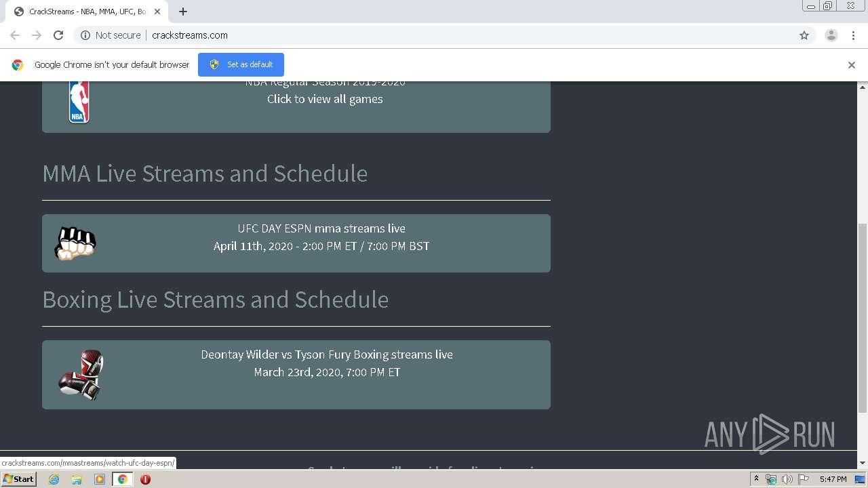Click the scrollbar down arrow
The height and width of the screenshot is (488, 868).
[x=863, y=464]
